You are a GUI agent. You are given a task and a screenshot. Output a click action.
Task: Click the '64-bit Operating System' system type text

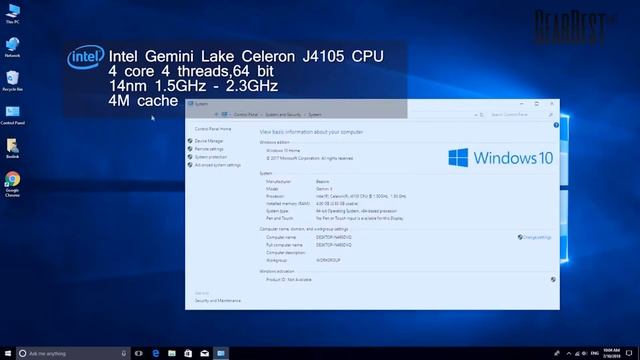tap(356, 211)
